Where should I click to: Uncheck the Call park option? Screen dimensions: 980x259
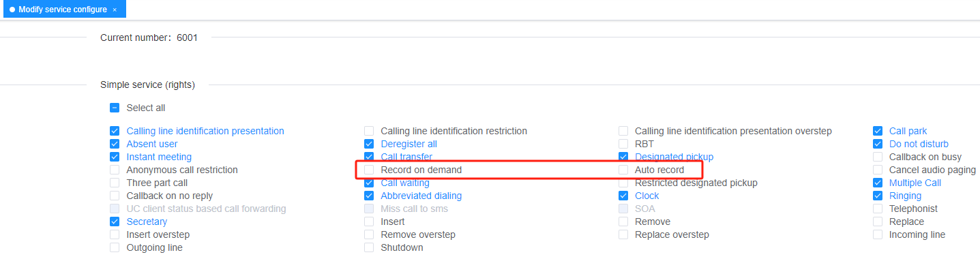point(878,131)
